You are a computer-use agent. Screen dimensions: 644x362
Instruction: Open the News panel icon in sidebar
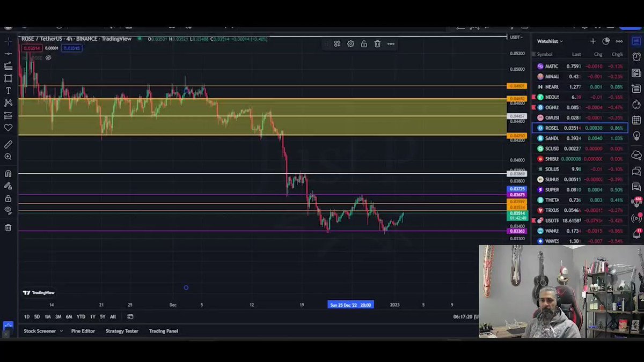click(636, 73)
